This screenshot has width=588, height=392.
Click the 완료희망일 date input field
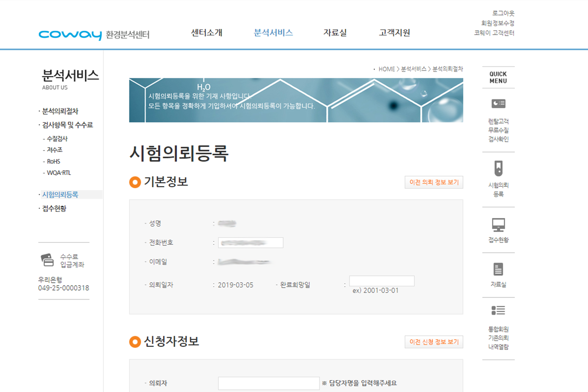click(382, 281)
